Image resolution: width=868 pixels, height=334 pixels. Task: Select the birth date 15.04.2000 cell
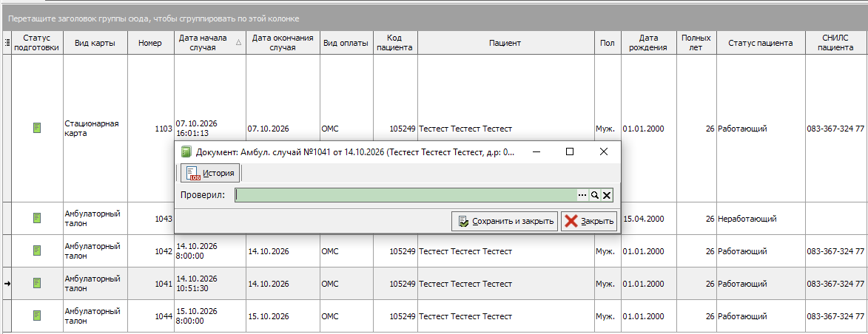tap(649, 219)
